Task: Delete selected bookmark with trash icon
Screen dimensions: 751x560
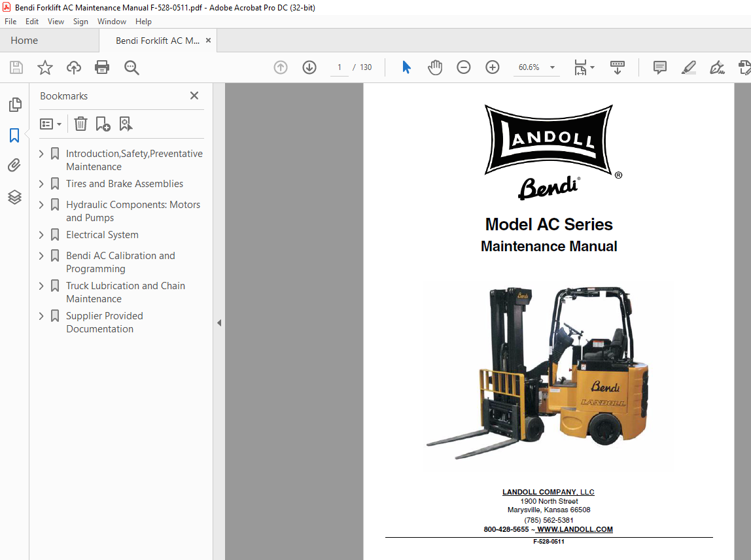Action: tap(80, 124)
